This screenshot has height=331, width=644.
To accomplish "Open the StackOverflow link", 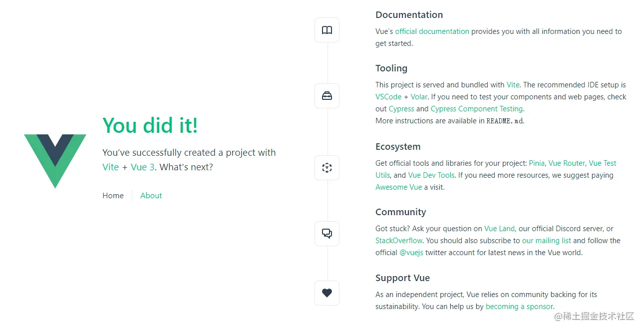I will coord(399,241).
